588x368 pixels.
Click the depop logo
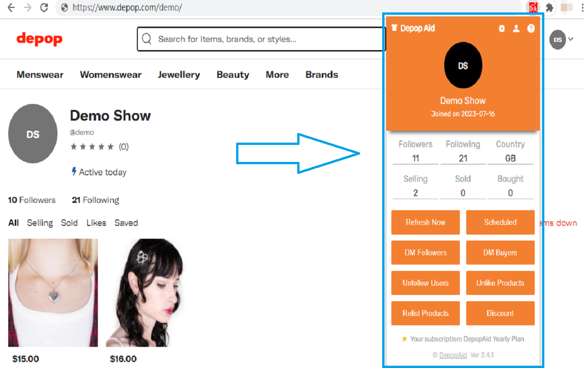[x=40, y=39]
